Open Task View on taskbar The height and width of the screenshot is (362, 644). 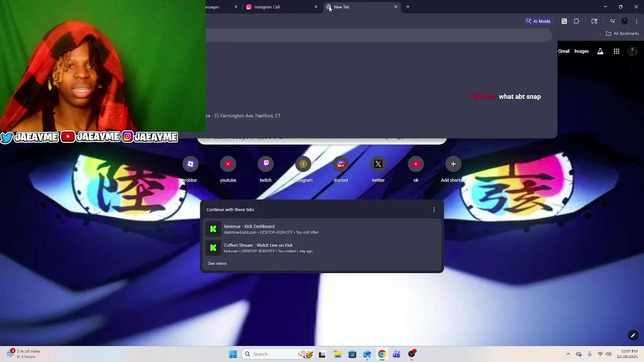coord(322,354)
